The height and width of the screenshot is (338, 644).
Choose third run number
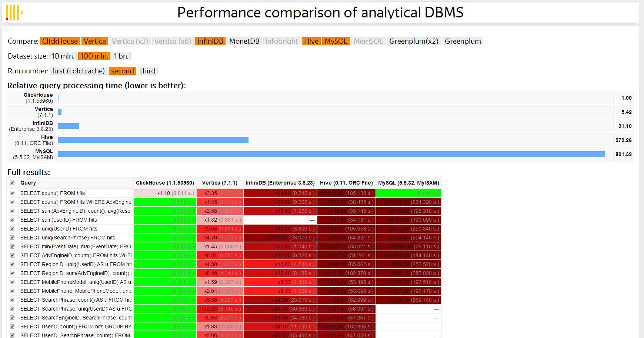(148, 71)
